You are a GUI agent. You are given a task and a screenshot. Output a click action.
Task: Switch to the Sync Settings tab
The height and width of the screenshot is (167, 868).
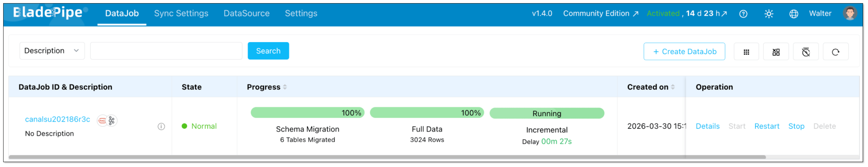(x=181, y=13)
